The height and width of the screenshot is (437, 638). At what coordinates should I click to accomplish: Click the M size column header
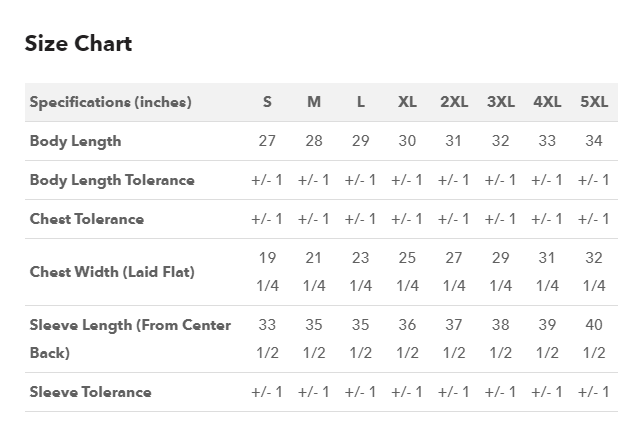click(314, 102)
